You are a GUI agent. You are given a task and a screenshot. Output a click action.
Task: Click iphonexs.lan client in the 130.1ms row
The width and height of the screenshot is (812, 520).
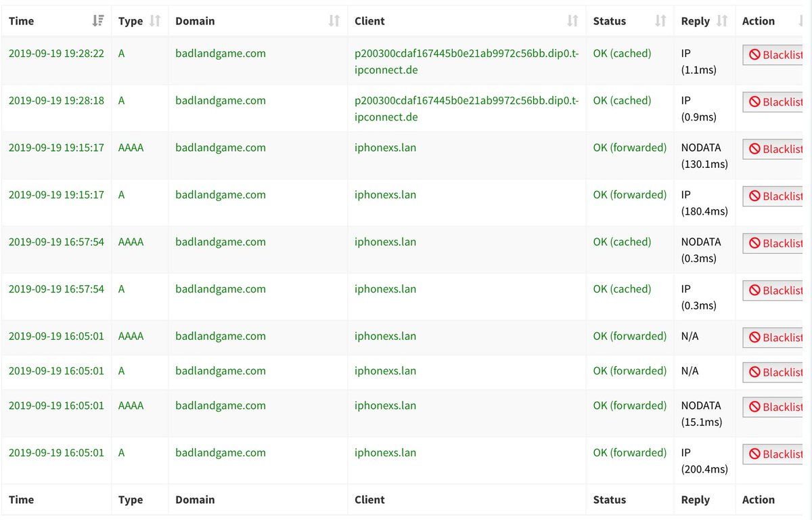tap(385, 148)
